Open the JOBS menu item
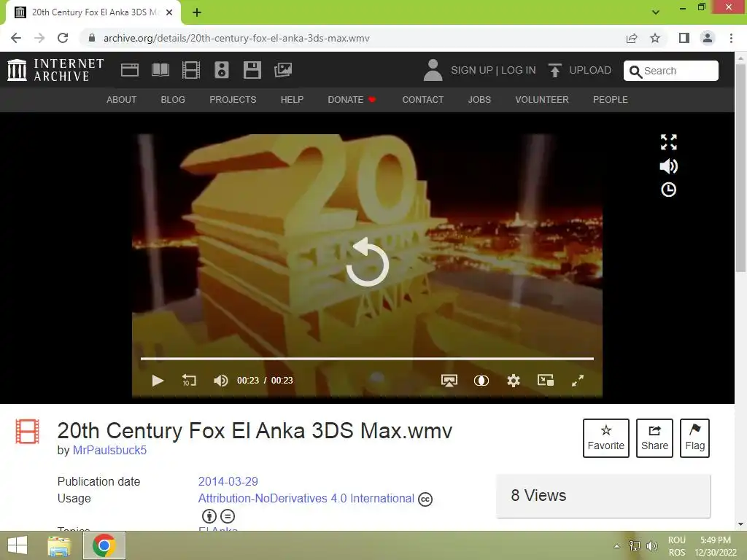This screenshot has width=747, height=560. click(479, 99)
